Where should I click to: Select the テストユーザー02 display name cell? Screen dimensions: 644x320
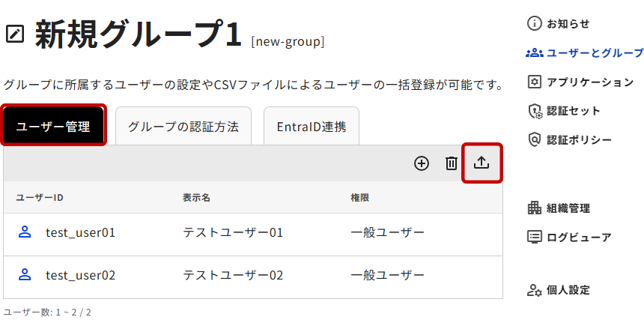click(x=233, y=275)
